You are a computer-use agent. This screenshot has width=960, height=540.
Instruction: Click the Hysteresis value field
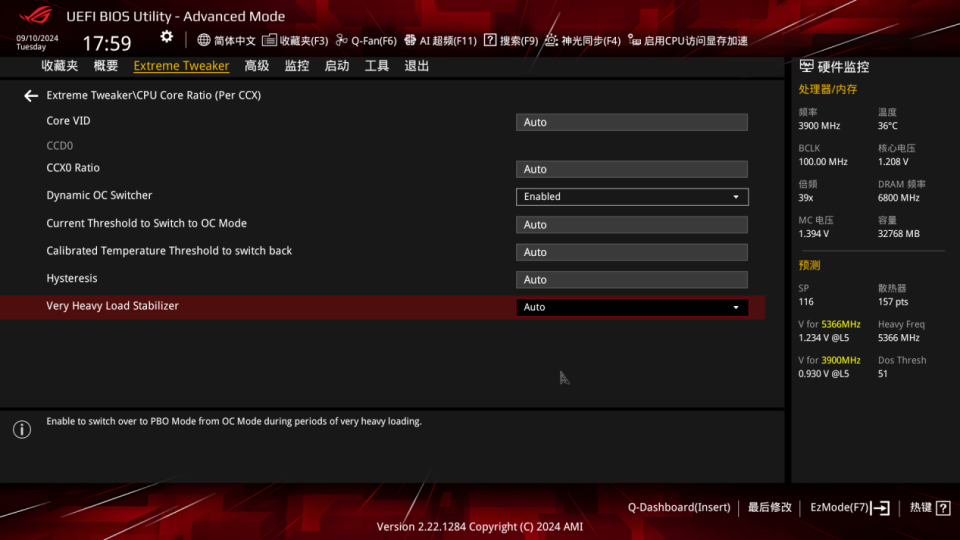coord(632,280)
